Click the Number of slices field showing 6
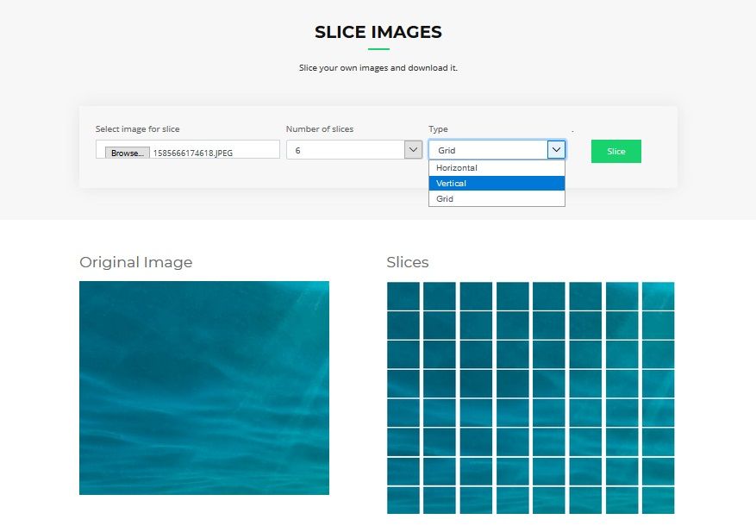Viewport: 756px width, 532px height. coord(345,150)
